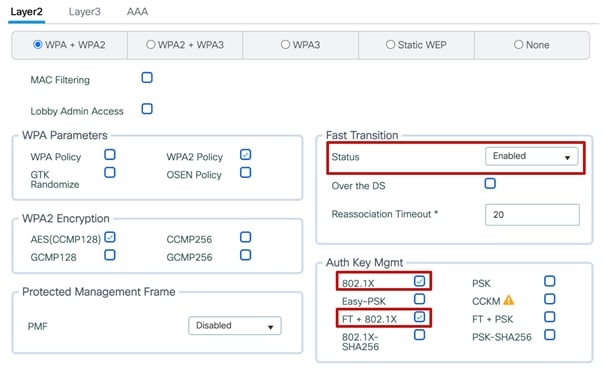Check the FT + PSK checkbox
603x371 pixels.
coord(550,317)
